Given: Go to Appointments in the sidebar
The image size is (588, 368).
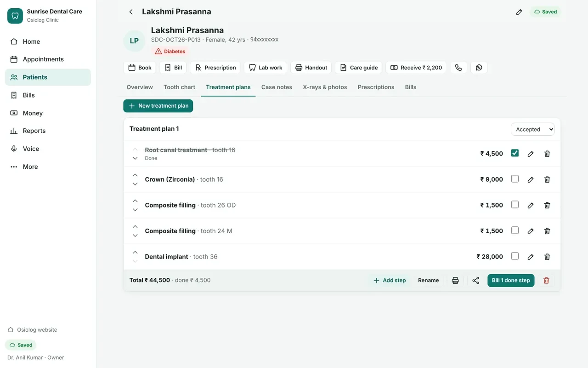Looking at the screenshot, I should coord(48,59).
